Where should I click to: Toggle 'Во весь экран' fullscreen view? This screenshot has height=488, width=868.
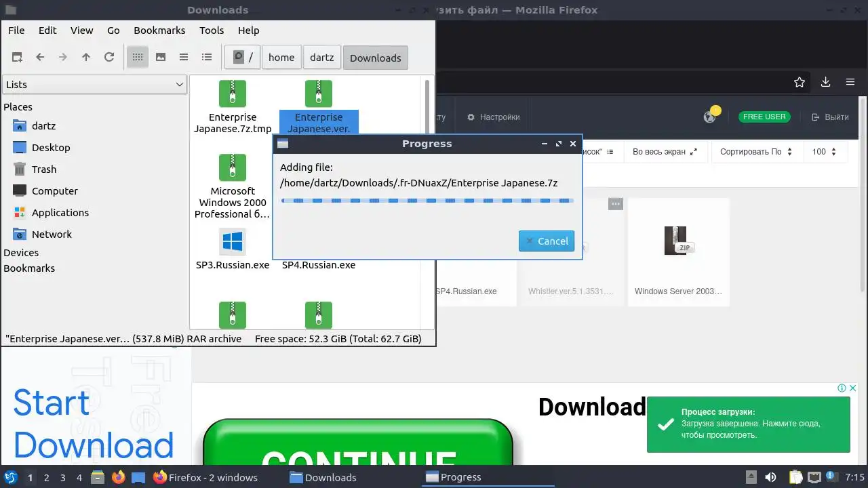[665, 152]
